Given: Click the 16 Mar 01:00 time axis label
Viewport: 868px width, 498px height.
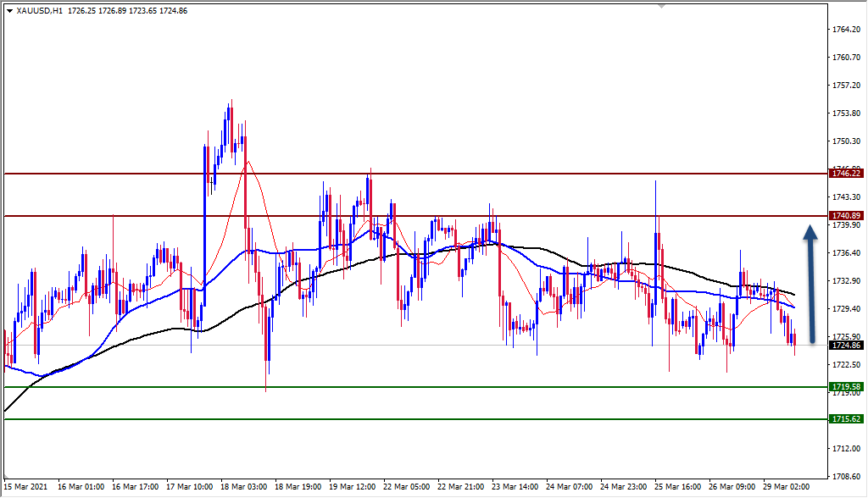Looking at the screenshot, I should (x=81, y=487).
